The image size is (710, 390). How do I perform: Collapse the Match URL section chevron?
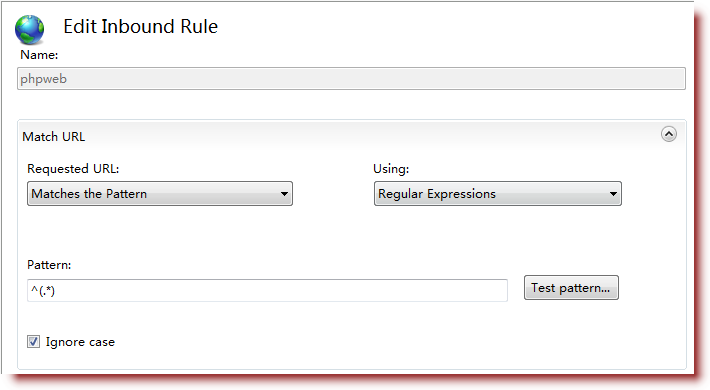coord(668,134)
